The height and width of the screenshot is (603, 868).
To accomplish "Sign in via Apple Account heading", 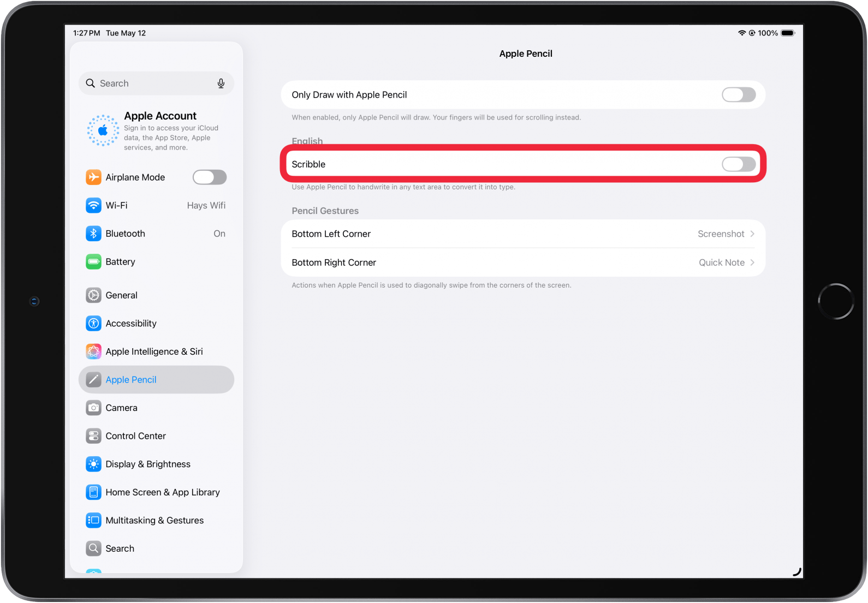I will click(160, 116).
